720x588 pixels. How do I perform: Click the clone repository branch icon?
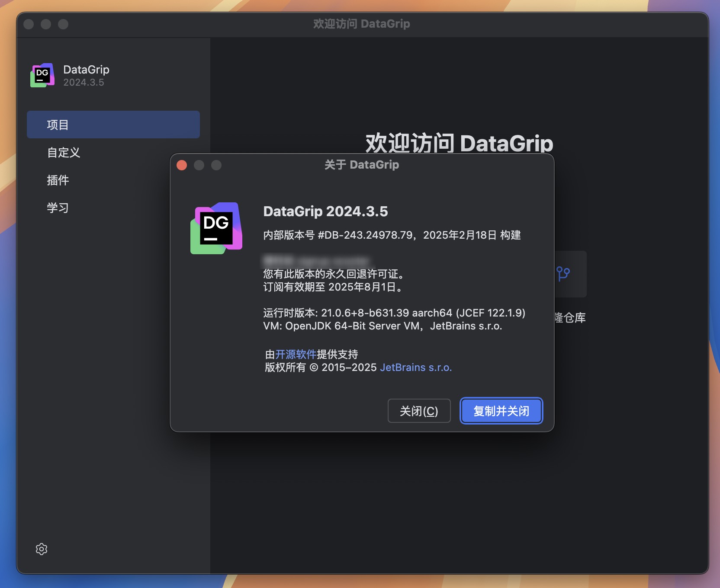click(x=563, y=274)
